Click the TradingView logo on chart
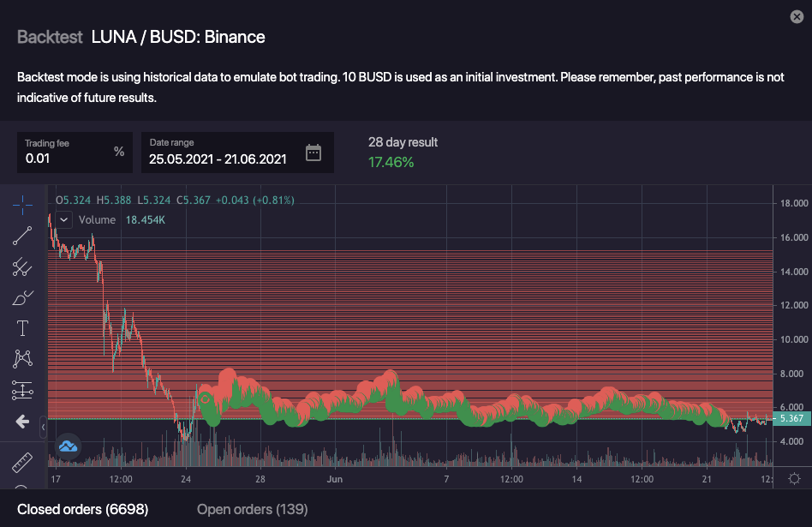Image resolution: width=812 pixels, height=527 pixels. (x=68, y=446)
